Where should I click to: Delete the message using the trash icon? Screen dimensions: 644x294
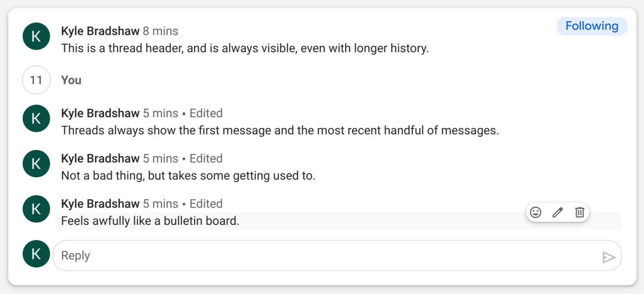point(579,212)
